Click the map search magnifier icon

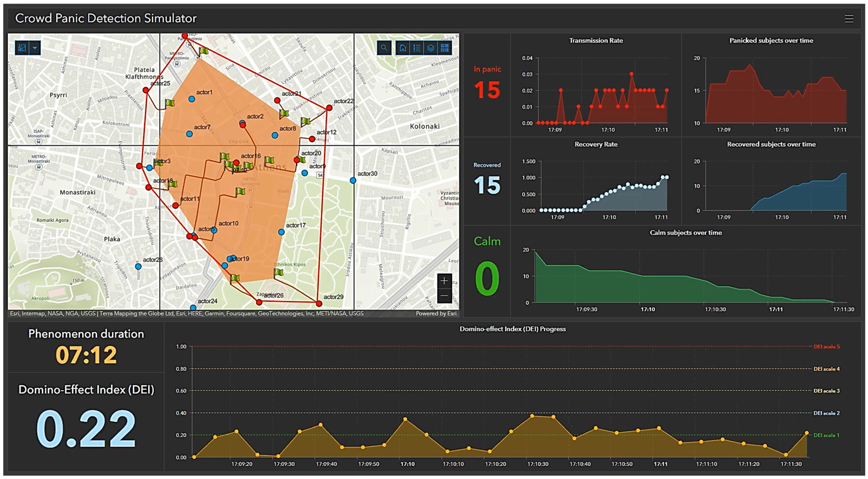[384, 48]
